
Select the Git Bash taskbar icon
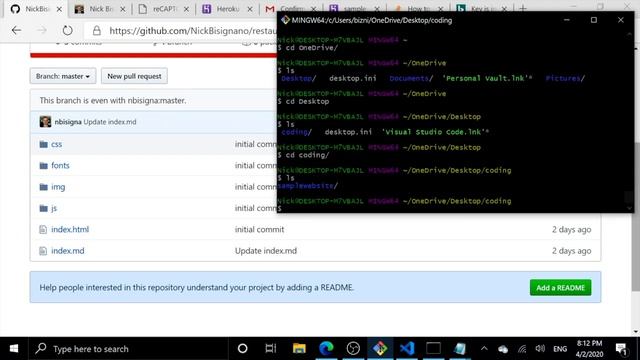(x=380, y=349)
